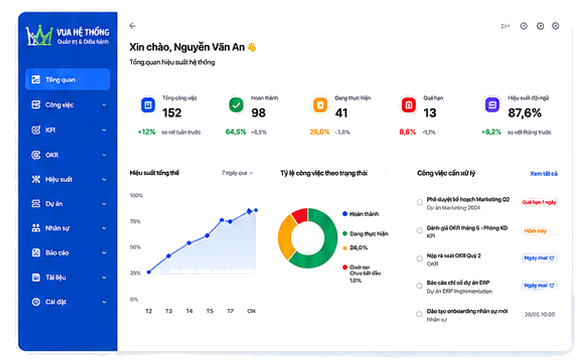Click the purple Hiệu suất đội ngũ icon
The height and width of the screenshot is (360, 585).
coord(492,105)
